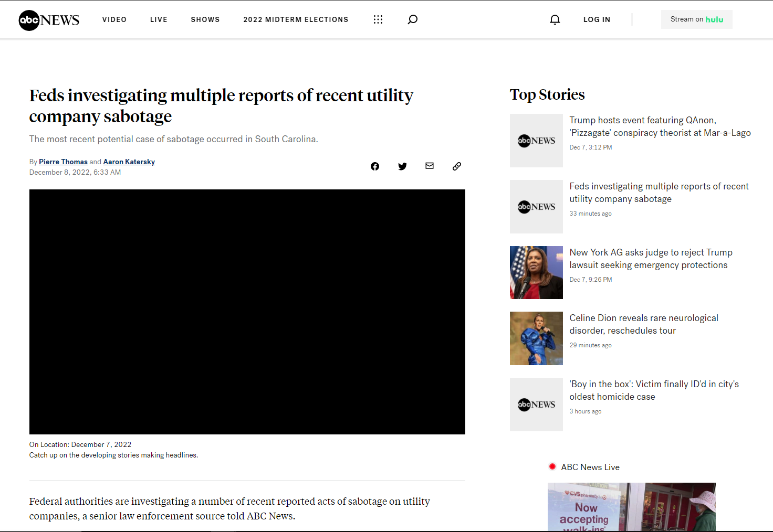The image size is (773, 532).
Task: Click the '3 hours ago' timestamp
Action: tap(586, 411)
